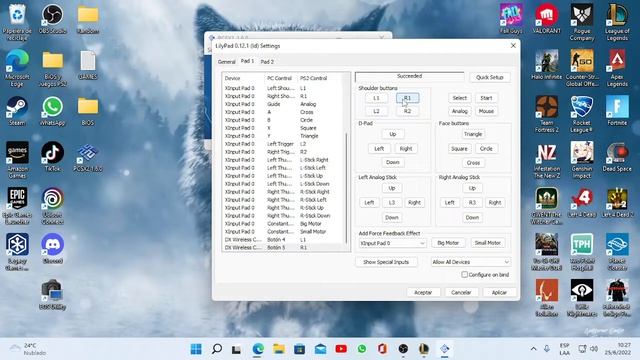Open VALORANT desktop shortcut
The image size is (640, 360).
tap(547, 18)
